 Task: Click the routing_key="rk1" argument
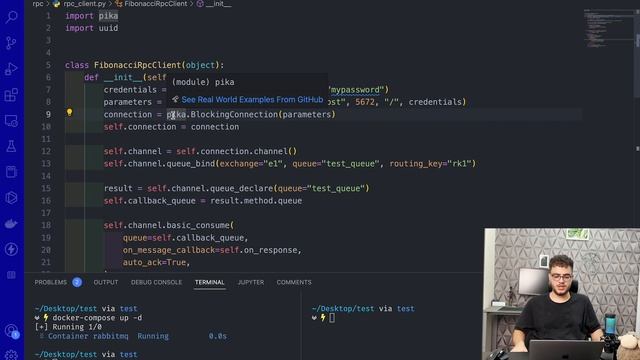click(x=430, y=164)
